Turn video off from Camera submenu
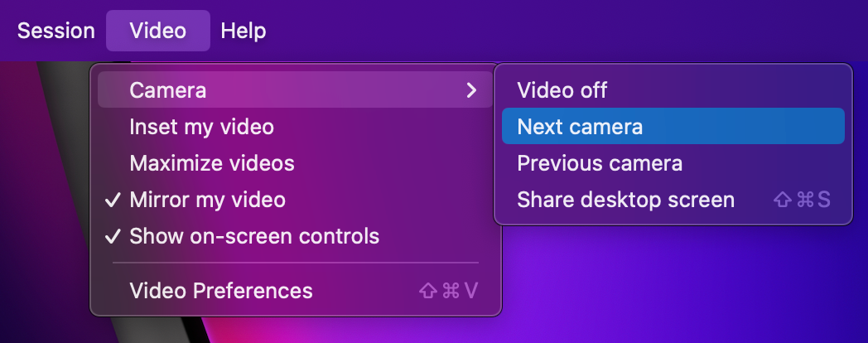This screenshot has height=343, width=868. point(562,89)
